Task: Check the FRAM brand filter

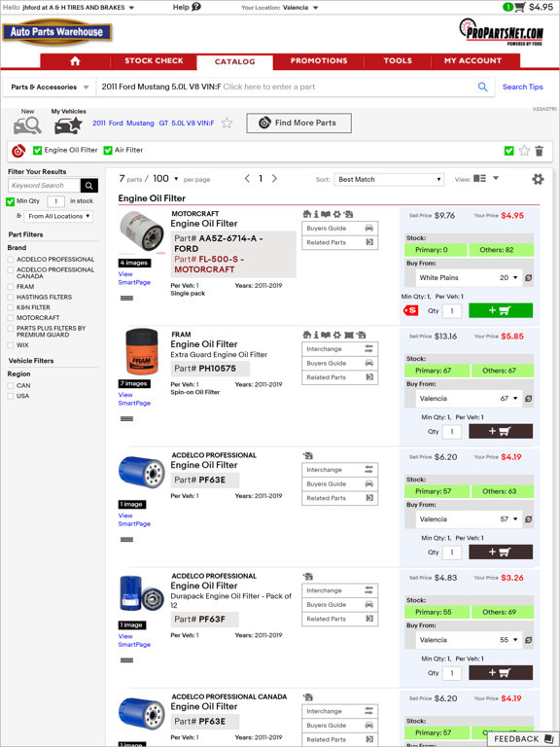Action: 11,287
